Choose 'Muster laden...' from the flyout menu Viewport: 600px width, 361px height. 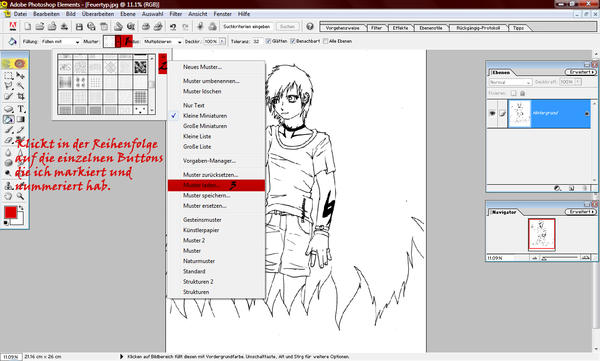(x=216, y=185)
